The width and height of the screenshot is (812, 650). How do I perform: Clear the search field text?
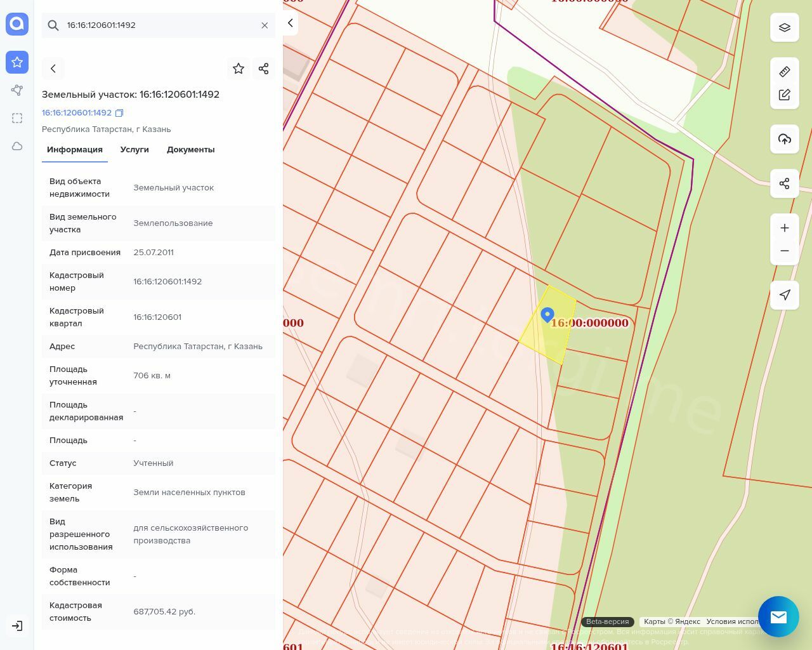265,25
